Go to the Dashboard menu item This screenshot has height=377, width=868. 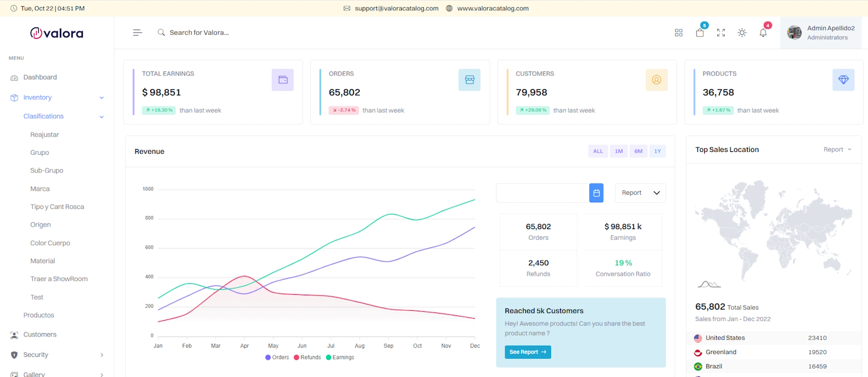(x=39, y=77)
